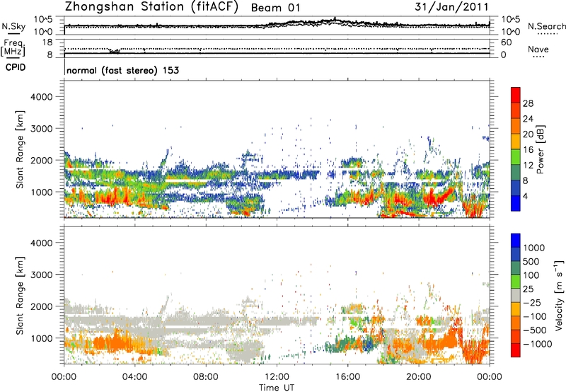This screenshot has height=392, width=566.
Task: Pick the light green 12–16 dB Power segment
Action: 516,156
